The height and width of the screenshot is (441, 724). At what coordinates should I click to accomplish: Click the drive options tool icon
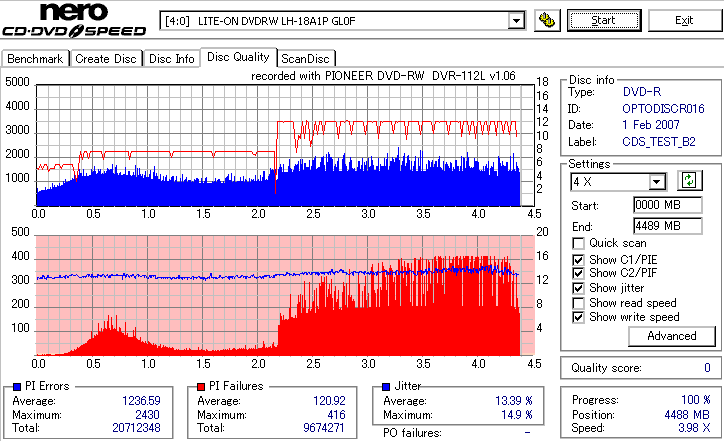tap(547, 21)
